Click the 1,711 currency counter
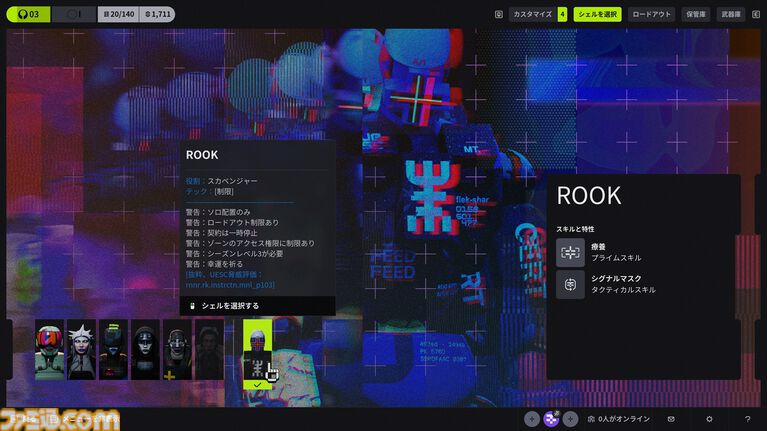Image resolution: width=767 pixels, height=431 pixels. (156, 14)
